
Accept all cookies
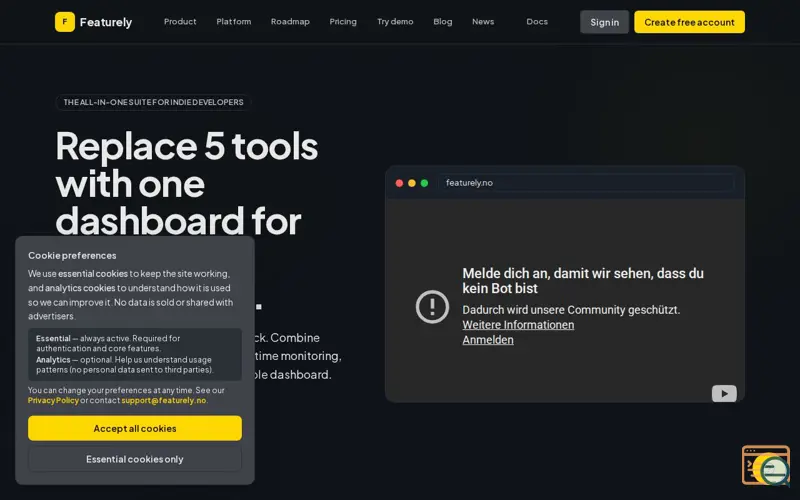coord(135,428)
